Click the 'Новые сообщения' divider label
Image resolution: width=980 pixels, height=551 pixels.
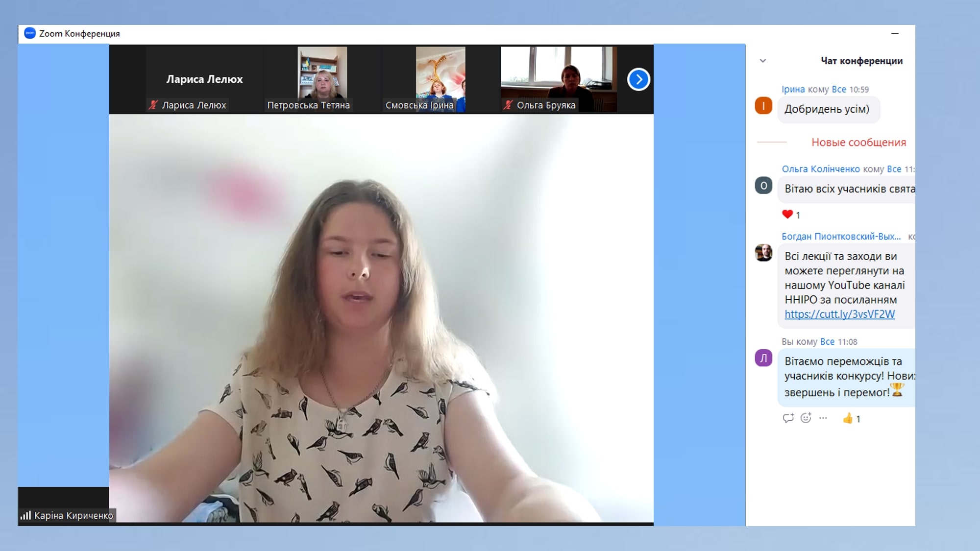pos(858,143)
